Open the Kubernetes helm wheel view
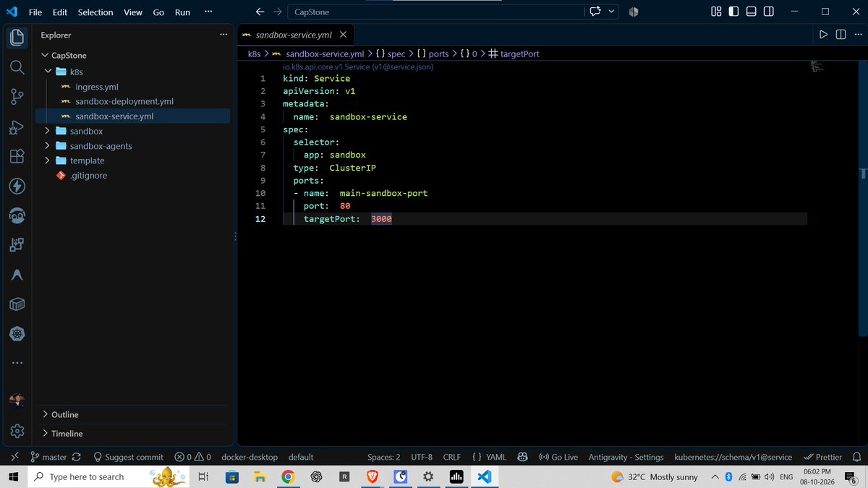 [17, 334]
